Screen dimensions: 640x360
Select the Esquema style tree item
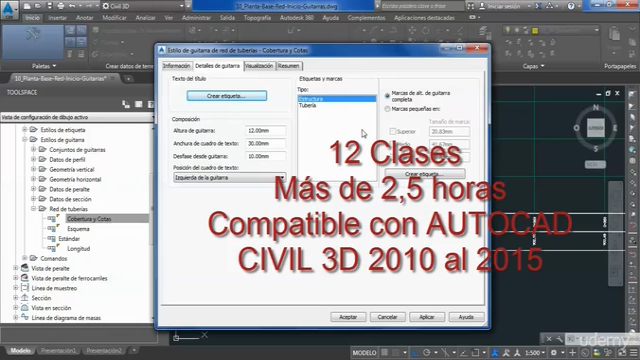tap(78, 229)
